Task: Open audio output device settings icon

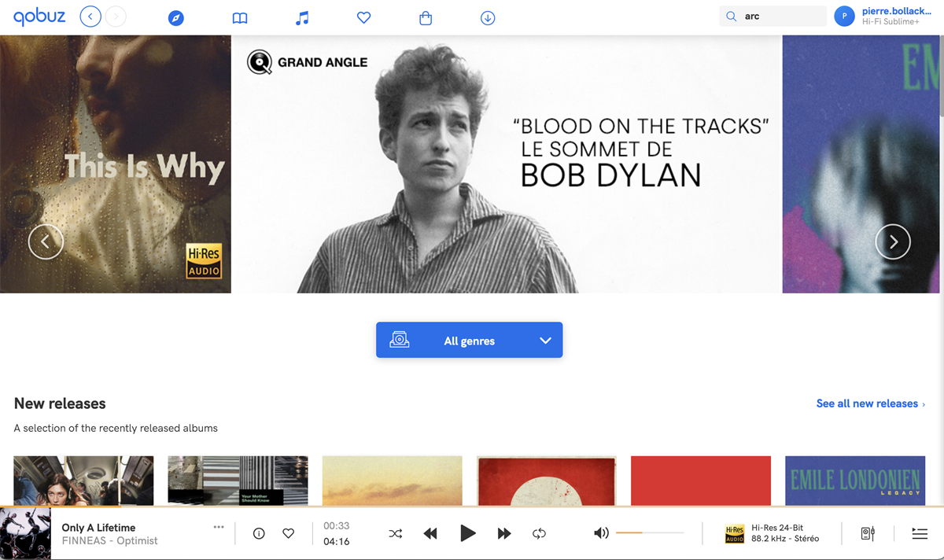Action: click(868, 533)
